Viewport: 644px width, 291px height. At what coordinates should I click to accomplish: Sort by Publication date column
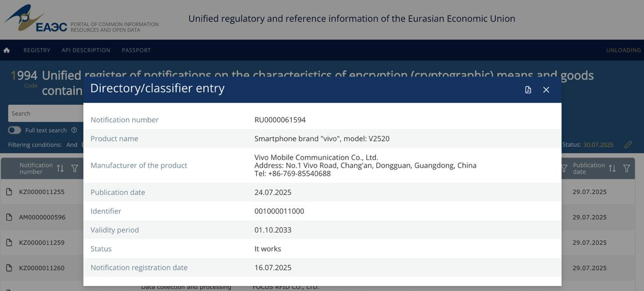coord(612,168)
